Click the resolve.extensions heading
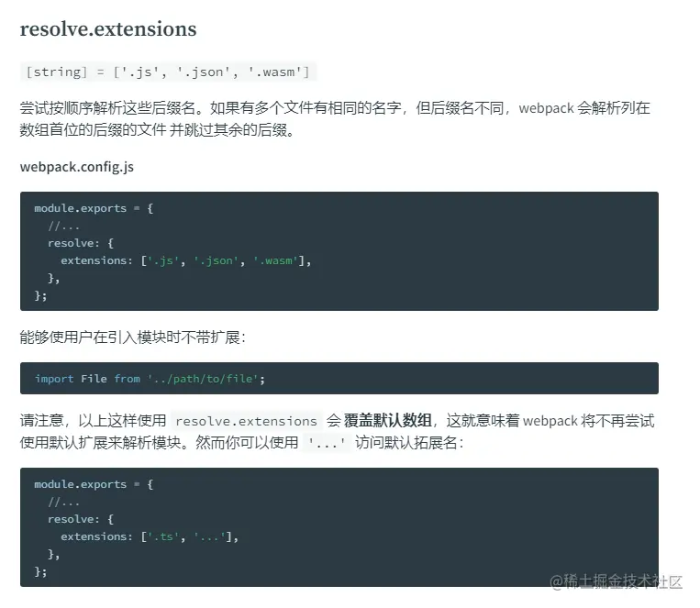The image size is (700, 608). 108,29
